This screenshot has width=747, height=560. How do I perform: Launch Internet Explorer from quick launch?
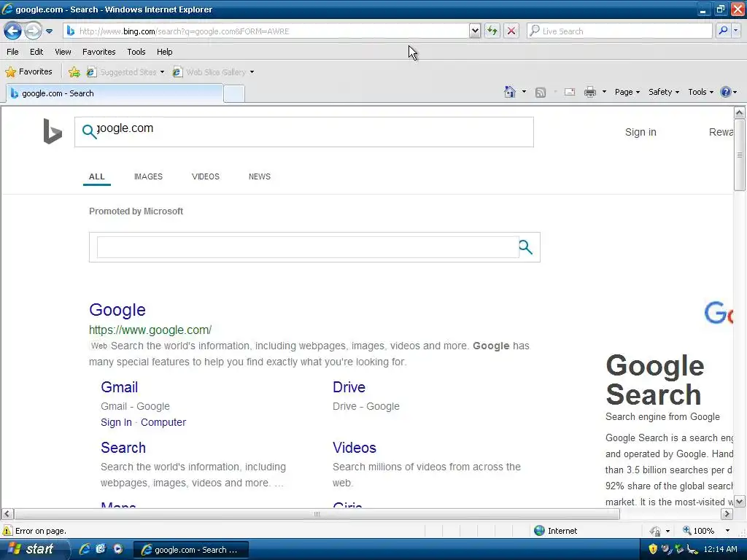click(x=85, y=549)
